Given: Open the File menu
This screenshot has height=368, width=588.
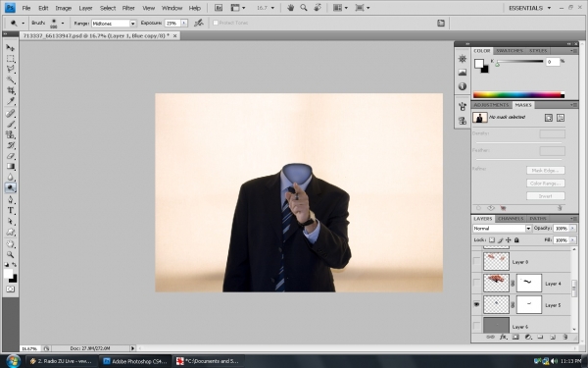Looking at the screenshot, I should 26,8.
